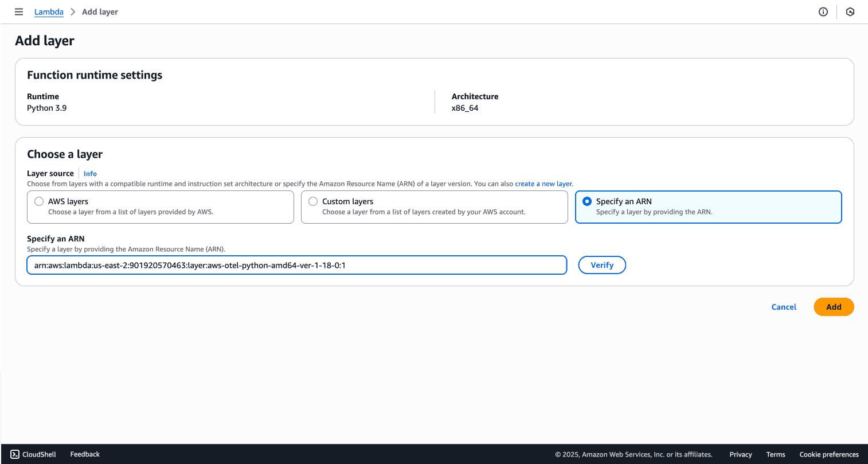The height and width of the screenshot is (464, 868).
Task: Open the Privacy link
Action: pyautogui.click(x=740, y=454)
